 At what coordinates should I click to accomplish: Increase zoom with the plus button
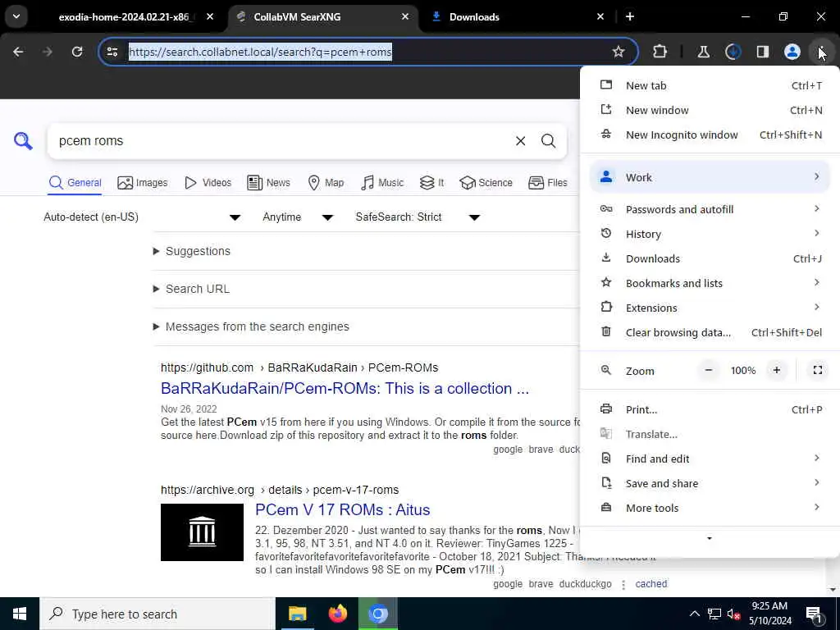point(776,370)
